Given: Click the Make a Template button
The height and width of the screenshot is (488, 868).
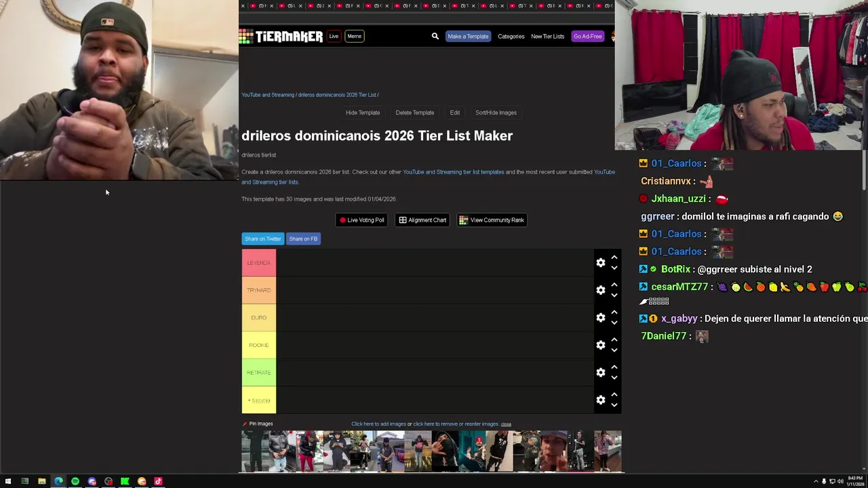Looking at the screenshot, I should point(468,36).
